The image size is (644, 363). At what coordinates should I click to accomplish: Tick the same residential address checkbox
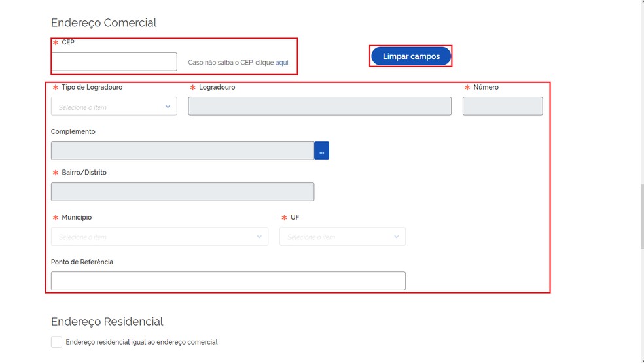(57, 342)
